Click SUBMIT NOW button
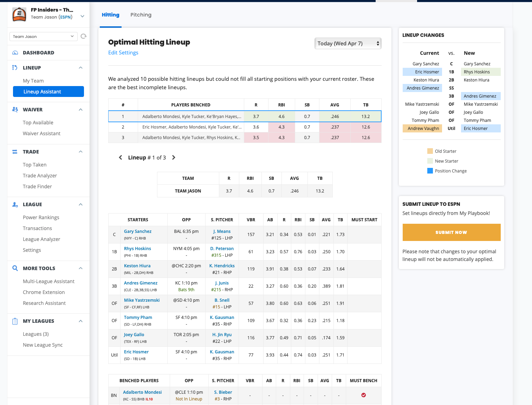Screen dimensions: 532x405 [452, 232]
